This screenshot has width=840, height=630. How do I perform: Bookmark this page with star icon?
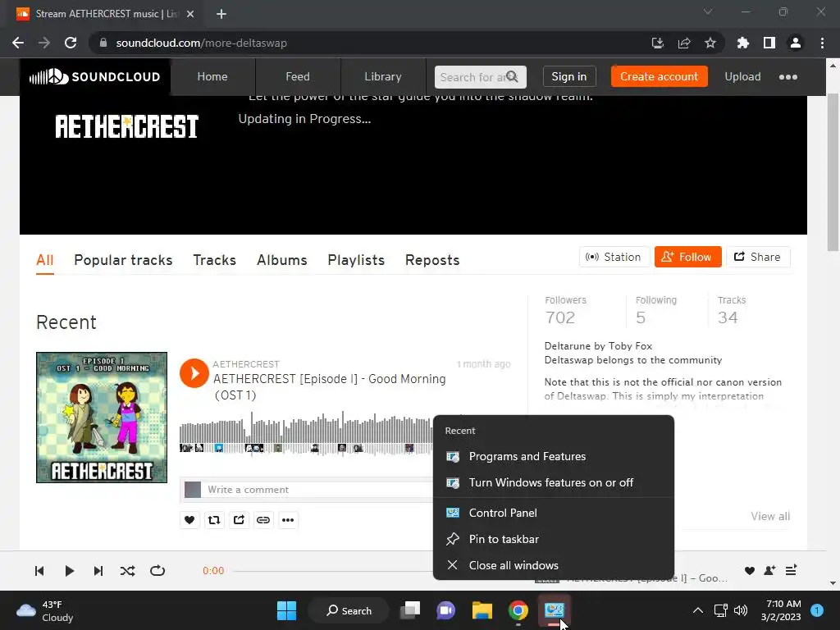pyautogui.click(x=710, y=43)
